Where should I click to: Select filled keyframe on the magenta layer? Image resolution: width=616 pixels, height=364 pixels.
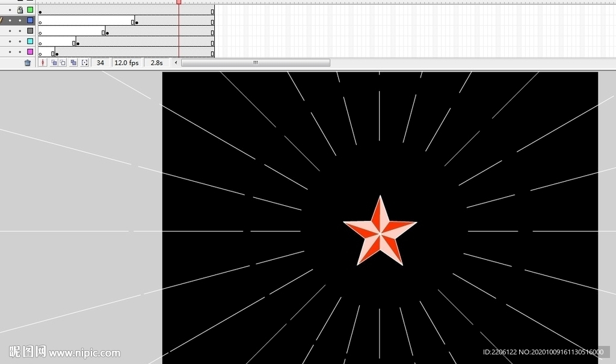point(57,54)
